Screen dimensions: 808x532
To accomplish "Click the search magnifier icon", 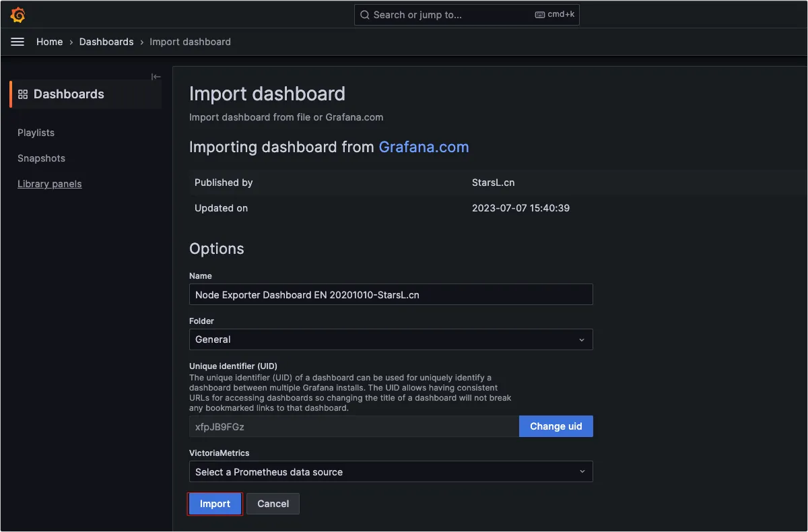I will point(364,15).
